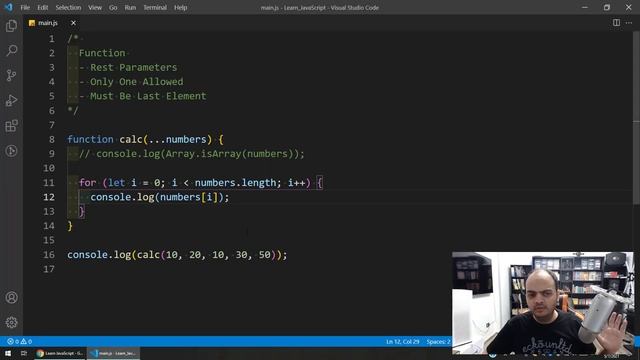The width and height of the screenshot is (640, 360).
Task: Open the Go menu
Action: [113, 7]
